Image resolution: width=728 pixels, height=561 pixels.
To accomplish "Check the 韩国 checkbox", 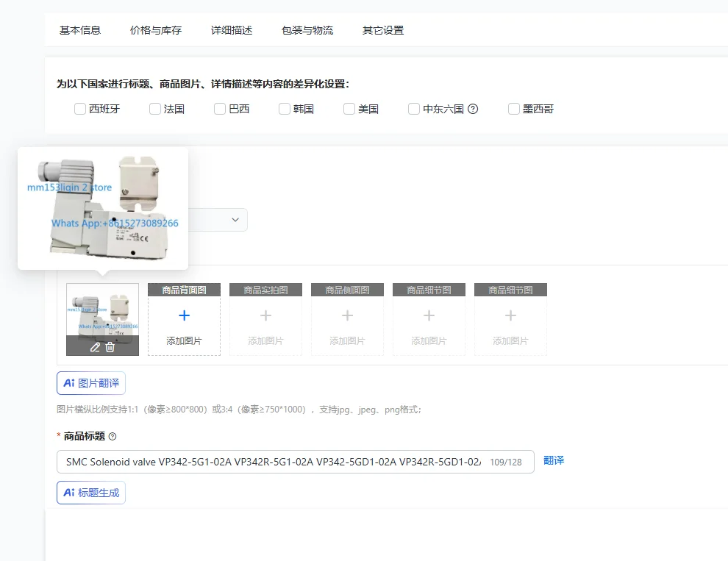I will (x=284, y=109).
